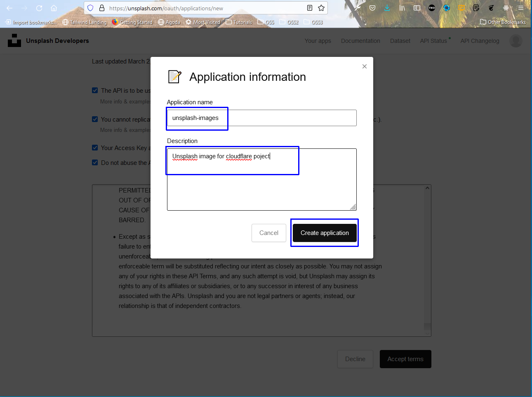Screen dimensions: 532x397
Task: Bookmark this page with the star
Action: pyautogui.click(x=321, y=8)
